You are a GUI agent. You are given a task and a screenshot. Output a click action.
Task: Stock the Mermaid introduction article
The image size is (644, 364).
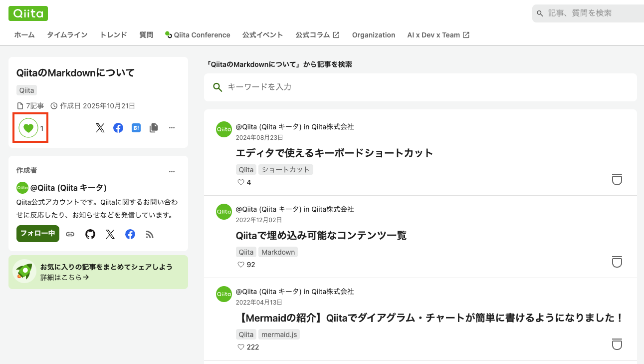pos(617,344)
